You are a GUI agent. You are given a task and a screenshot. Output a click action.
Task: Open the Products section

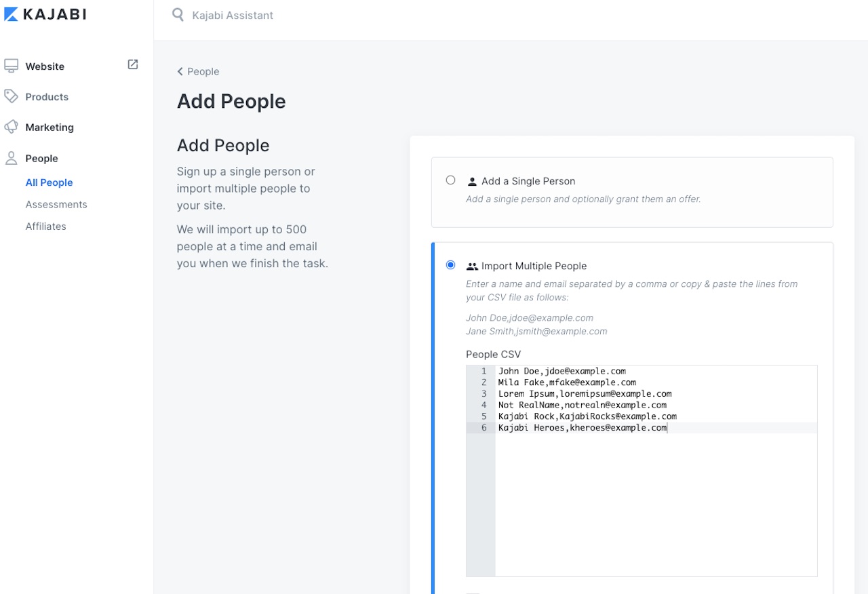[x=47, y=96]
